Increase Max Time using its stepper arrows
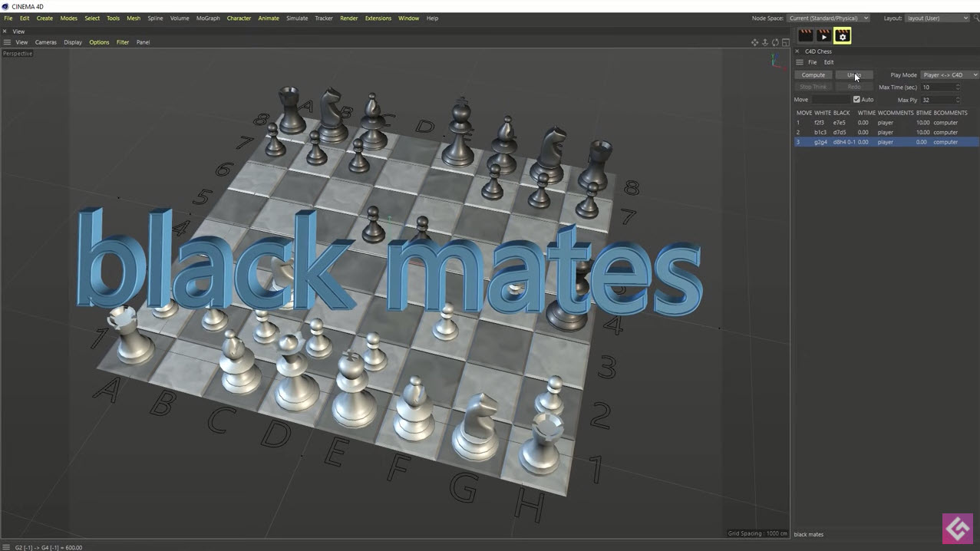This screenshot has height=551, width=980. tap(958, 86)
